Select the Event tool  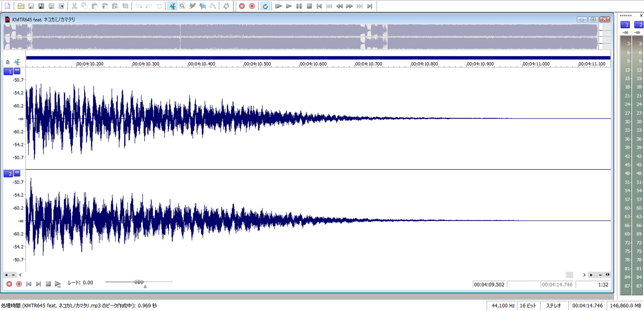coord(203,6)
